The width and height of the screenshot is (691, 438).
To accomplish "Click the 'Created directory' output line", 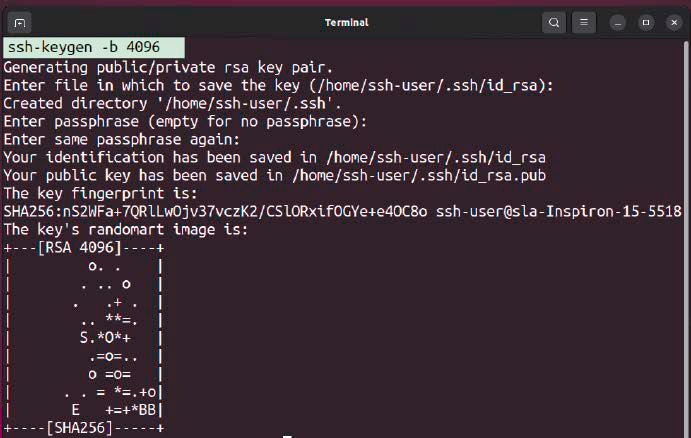I will tap(176, 103).
